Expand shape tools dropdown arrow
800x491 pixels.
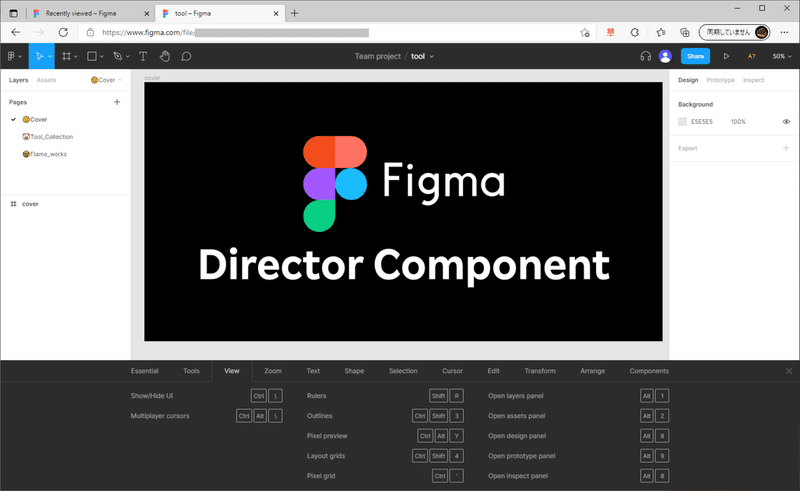tap(102, 57)
